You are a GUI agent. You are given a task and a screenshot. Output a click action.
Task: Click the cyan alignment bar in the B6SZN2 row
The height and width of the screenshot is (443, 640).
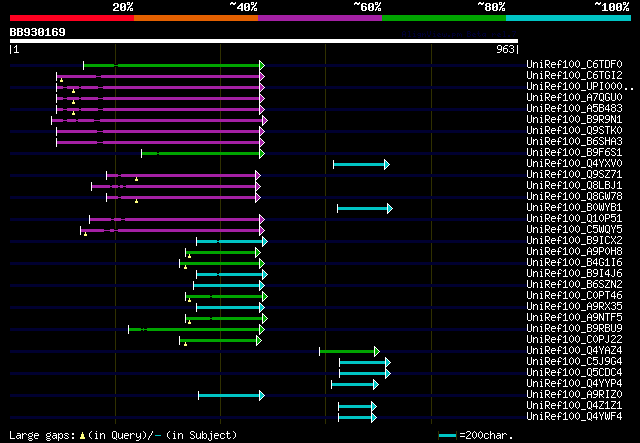click(229, 285)
